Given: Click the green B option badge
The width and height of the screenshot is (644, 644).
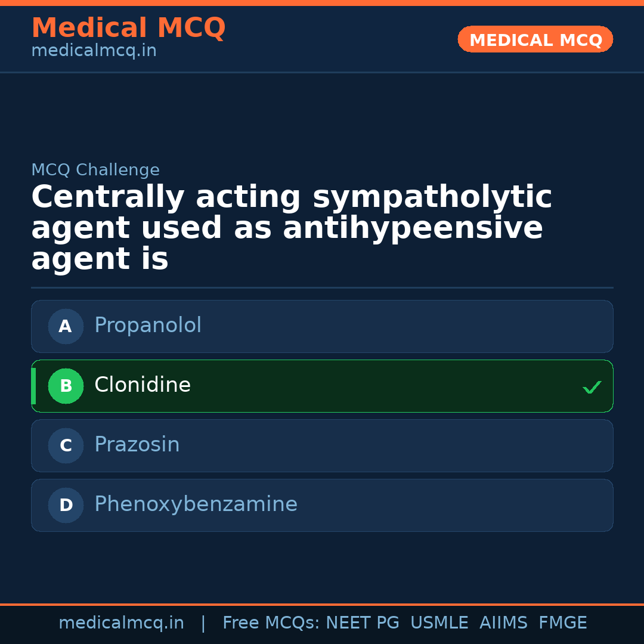Looking at the screenshot, I should point(66,386).
